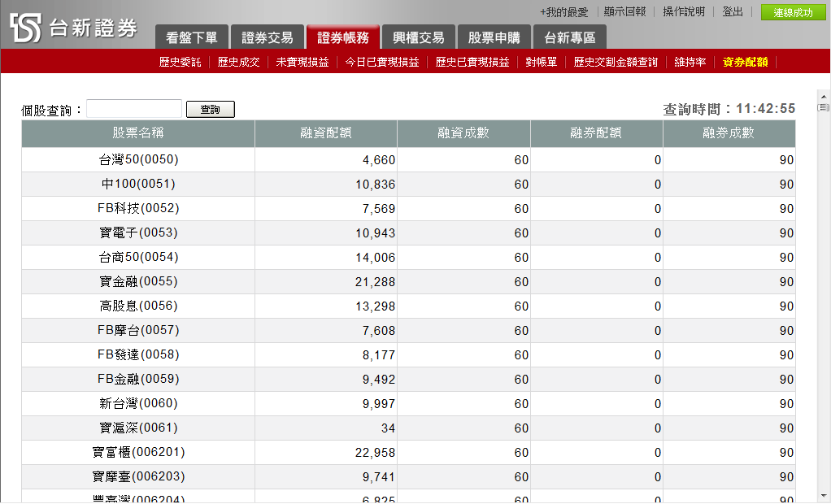
Task: Click the 台新證券 logo icon
Action: 26,28
